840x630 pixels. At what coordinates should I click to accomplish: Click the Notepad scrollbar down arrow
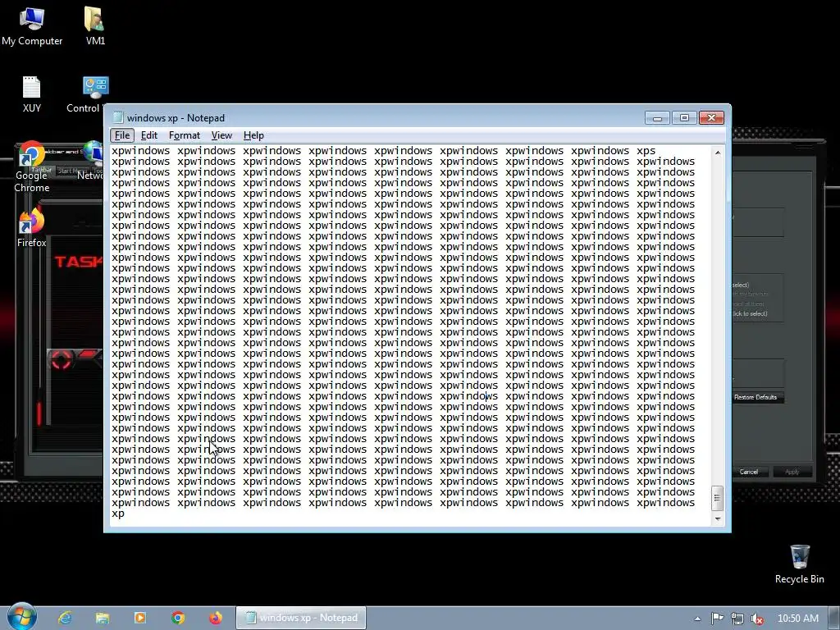717,518
